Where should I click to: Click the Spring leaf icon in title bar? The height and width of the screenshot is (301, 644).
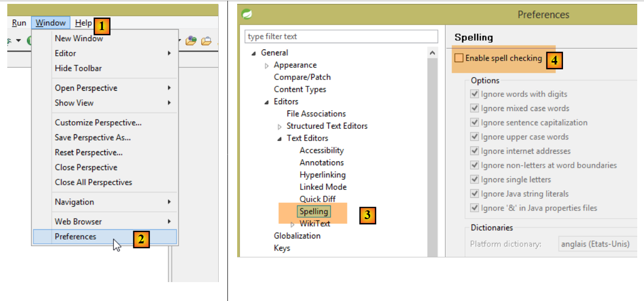click(x=247, y=15)
